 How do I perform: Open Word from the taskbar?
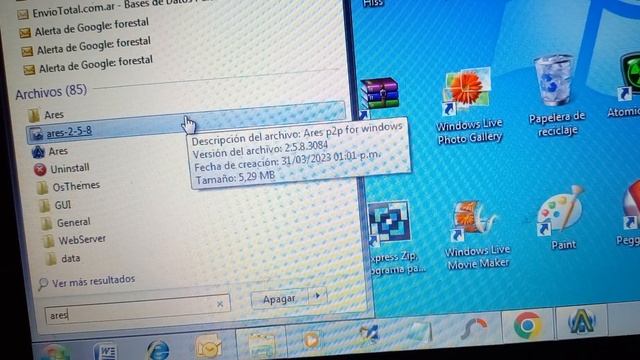tap(105, 351)
